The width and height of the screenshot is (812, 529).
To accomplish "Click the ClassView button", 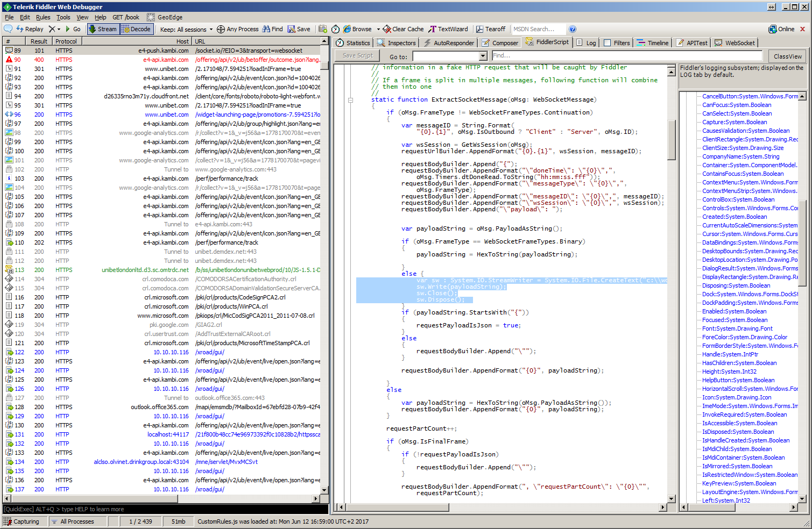I will point(787,56).
